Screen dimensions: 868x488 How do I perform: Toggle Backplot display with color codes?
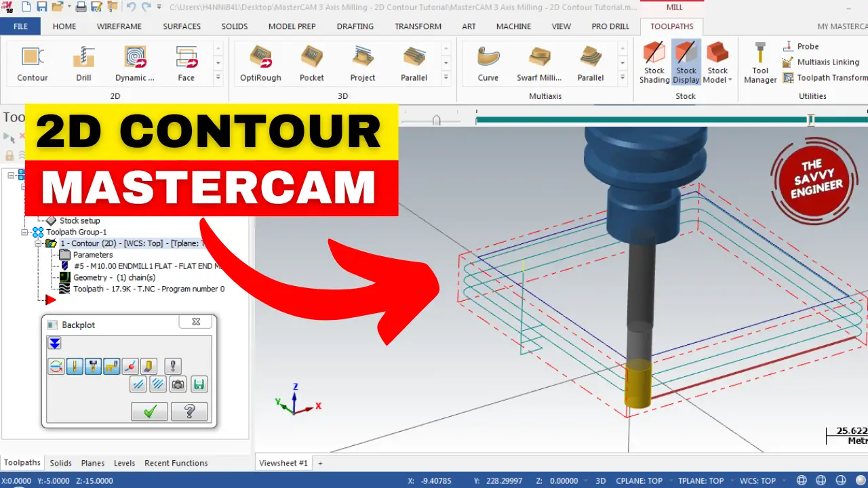pyautogui.click(x=56, y=367)
